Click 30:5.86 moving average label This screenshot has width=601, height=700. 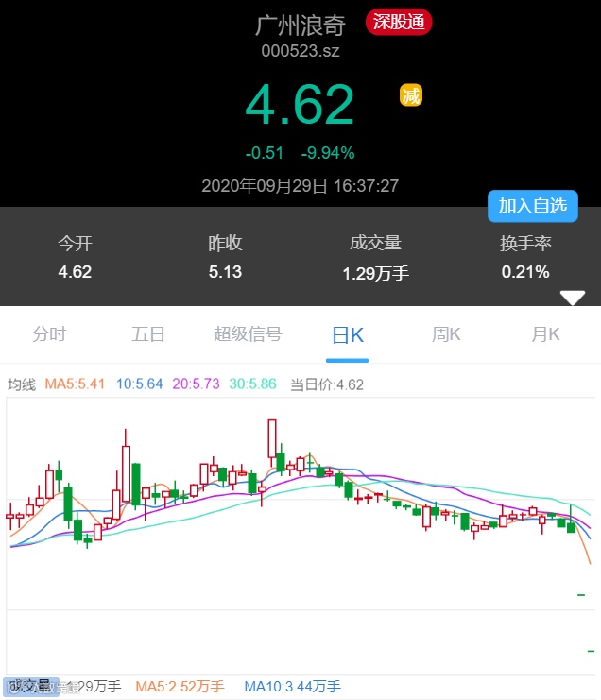[252, 384]
